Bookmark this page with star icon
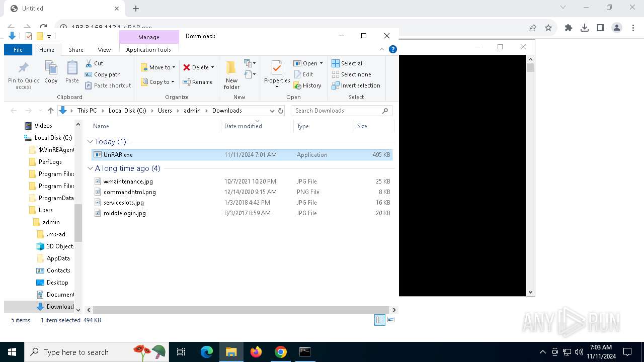The image size is (644, 362). [548, 28]
